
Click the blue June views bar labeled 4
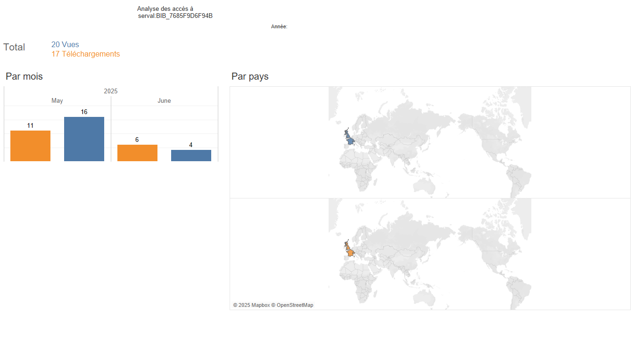[191, 156]
